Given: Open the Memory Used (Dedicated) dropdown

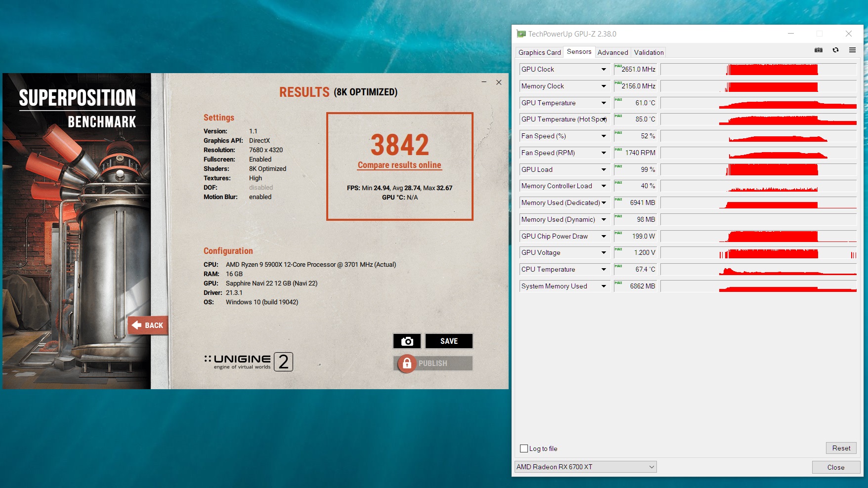Looking at the screenshot, I should pos(604,203).
